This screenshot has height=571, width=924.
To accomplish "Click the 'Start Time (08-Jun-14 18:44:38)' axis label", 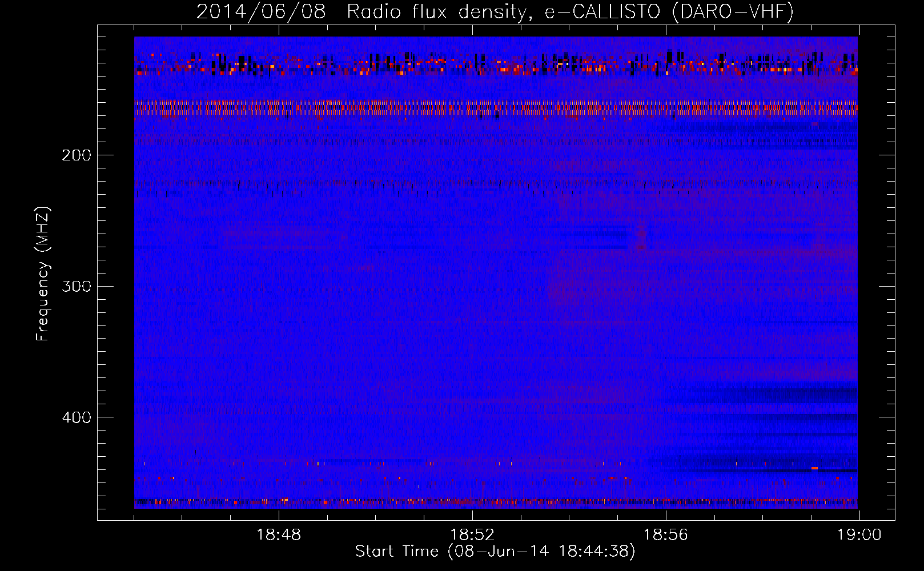I will [495, 552].
